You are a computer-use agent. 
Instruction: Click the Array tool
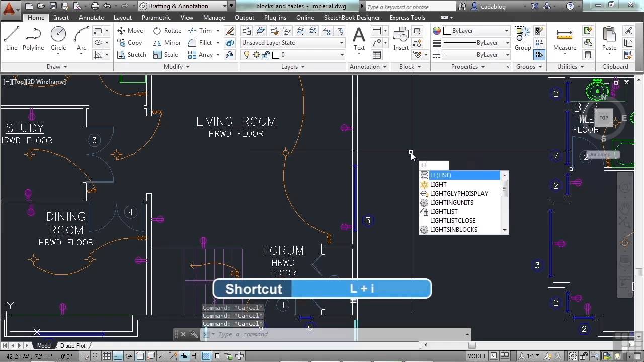tap(201, 55)
